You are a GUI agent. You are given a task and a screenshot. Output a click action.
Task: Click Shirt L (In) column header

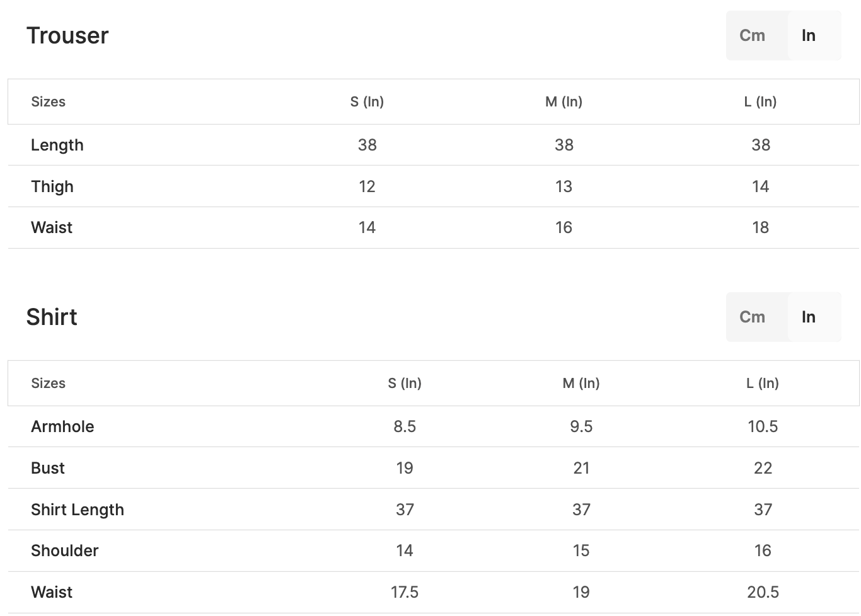coord(763,384)
